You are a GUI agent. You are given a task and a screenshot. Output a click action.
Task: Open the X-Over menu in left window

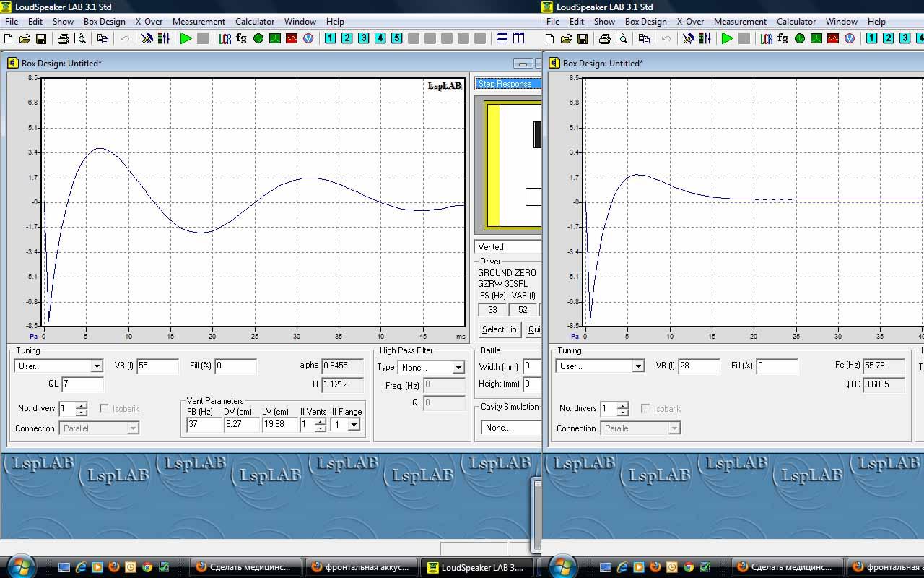click(x=149, y=22)
